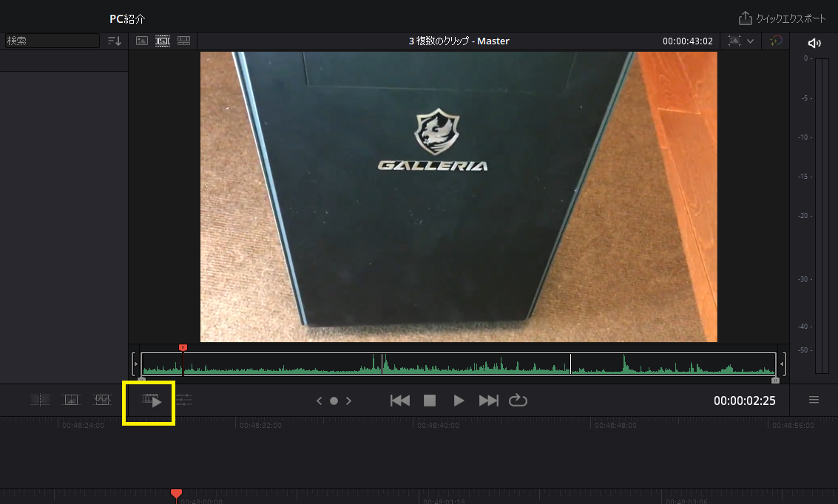Click the viewer title 3 複数のクリップ - Master
Viewport: 838px width, 504px height.
(459, 41)
